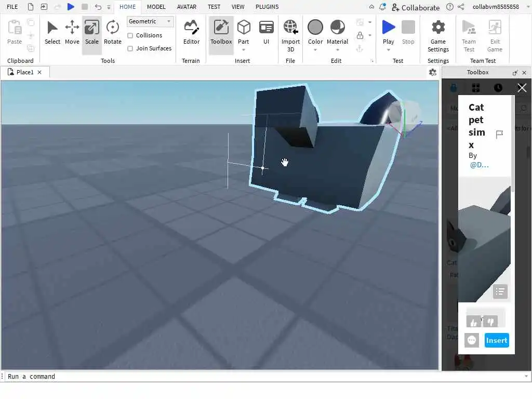532x399 pixels.
Task: Open the Geometric mode dropdown
Action: coord(150,21)
